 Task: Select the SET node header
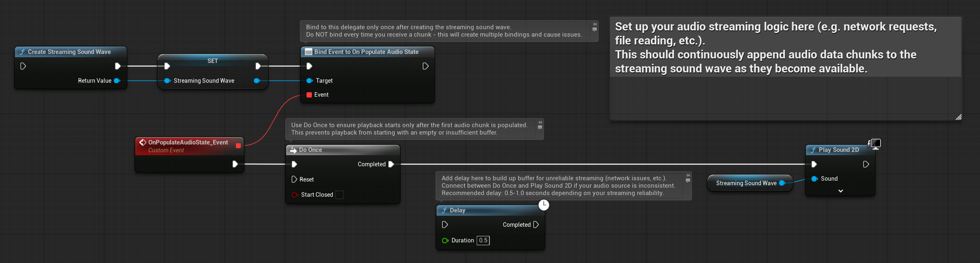coord(212,61)
